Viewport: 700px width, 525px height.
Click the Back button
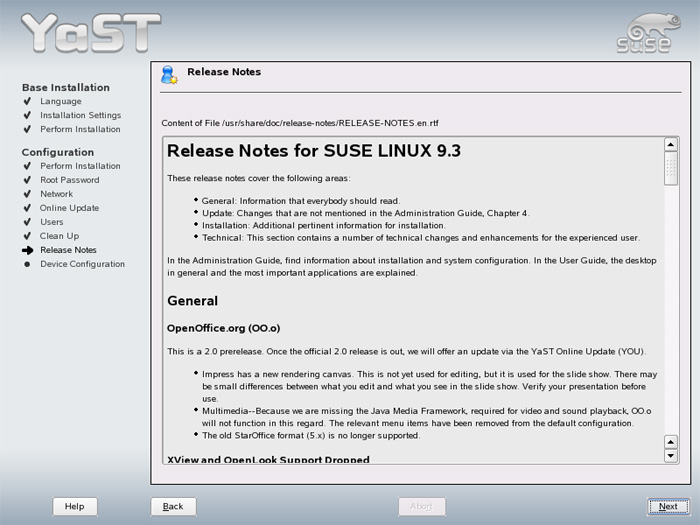(173, 506)
